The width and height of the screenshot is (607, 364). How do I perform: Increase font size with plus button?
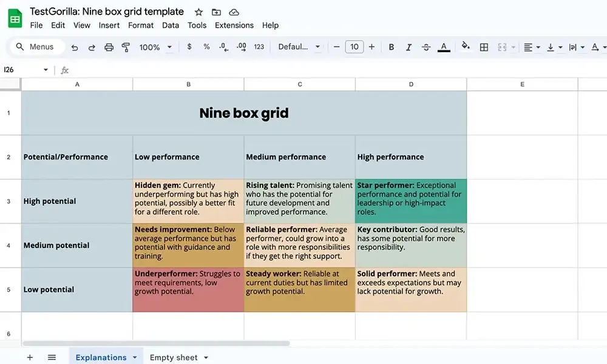371,47
